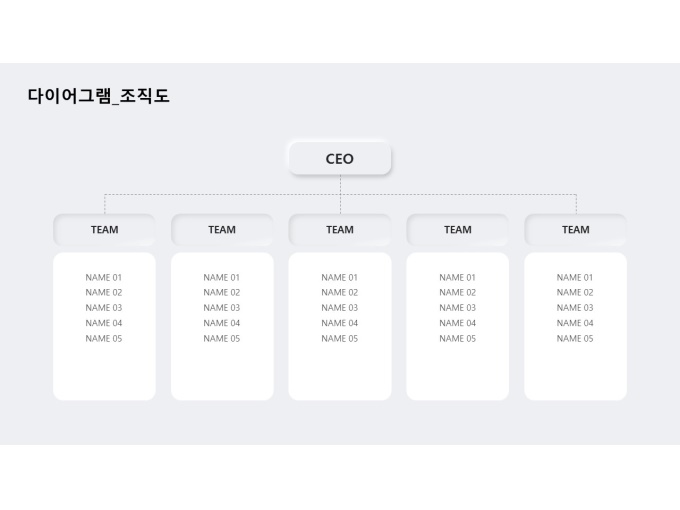
Task: Select the rightmost TEAM header
Action: tap(575, 229)
